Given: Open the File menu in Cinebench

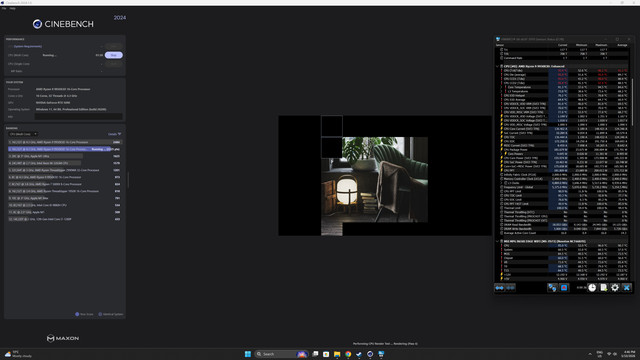Looking at the screenshot, I should coord(4,8).
